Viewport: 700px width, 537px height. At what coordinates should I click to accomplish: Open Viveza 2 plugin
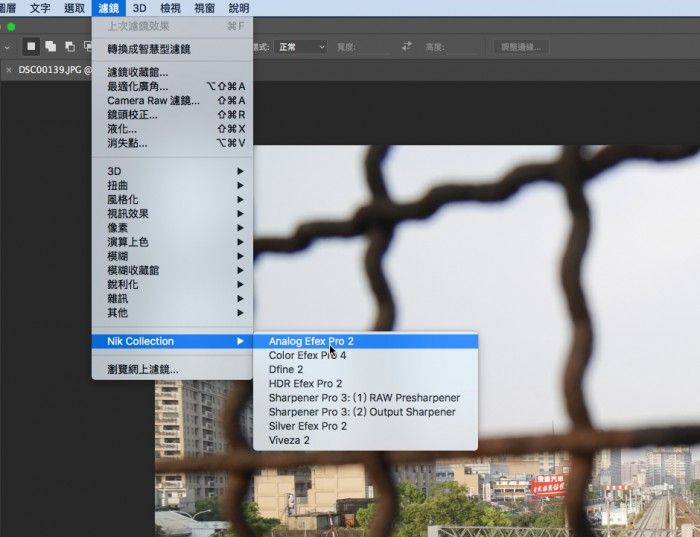pyautogui.click(x=365, y=440)
